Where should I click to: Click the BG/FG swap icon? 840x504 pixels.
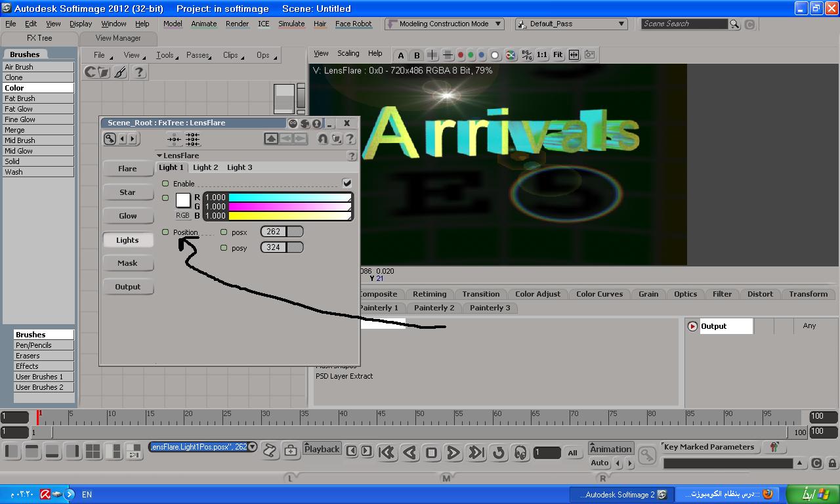[x=526, y=55]
